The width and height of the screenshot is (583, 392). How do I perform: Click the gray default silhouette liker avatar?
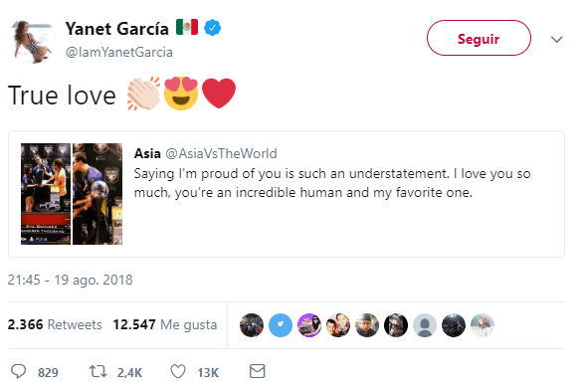click(425, 325)
